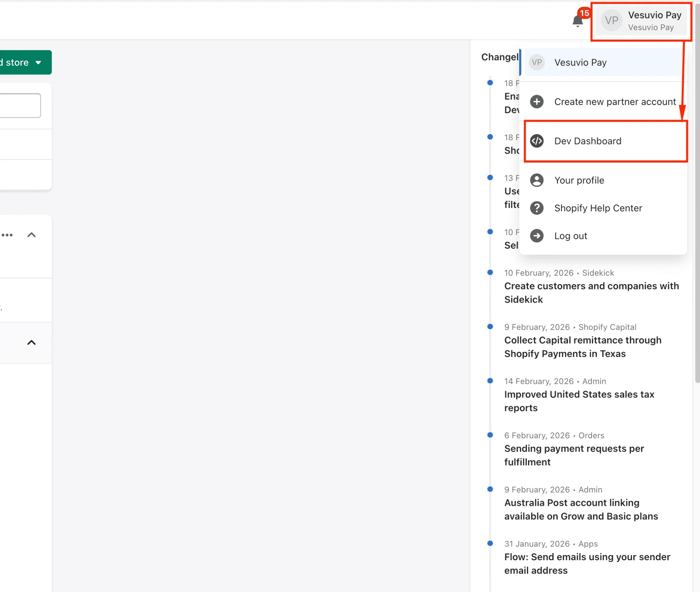Click the VP avatar beside Vesuvio Pay entry
Screen dimensions: 700x592
[536, 62]
